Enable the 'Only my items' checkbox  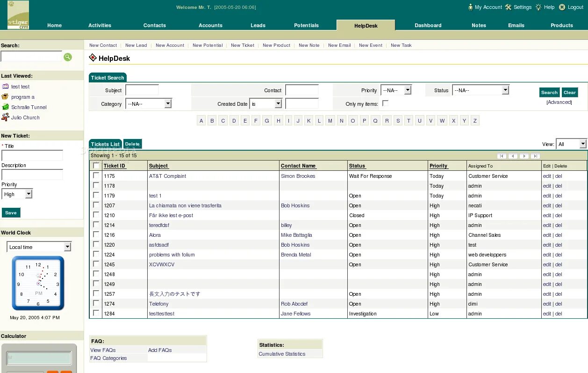[x=385, y=103]
